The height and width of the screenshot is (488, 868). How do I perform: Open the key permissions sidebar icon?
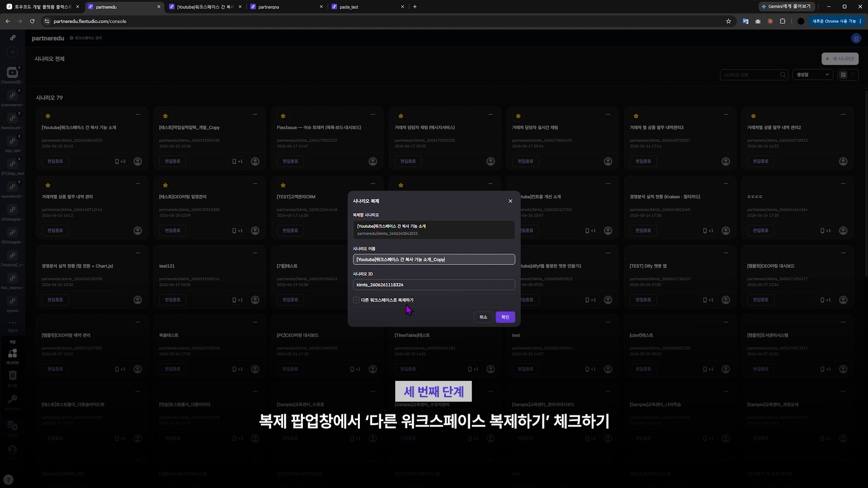[x=13, y=399]
